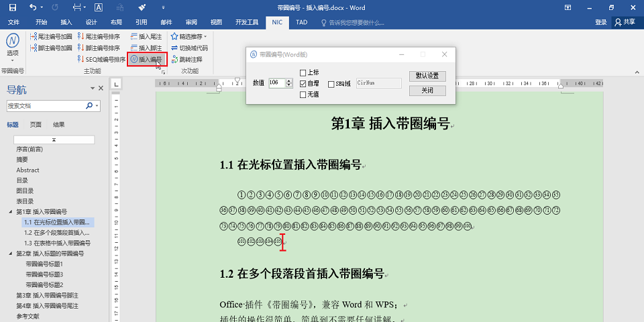Click the Undo arrow icon

tap(34, 7)
